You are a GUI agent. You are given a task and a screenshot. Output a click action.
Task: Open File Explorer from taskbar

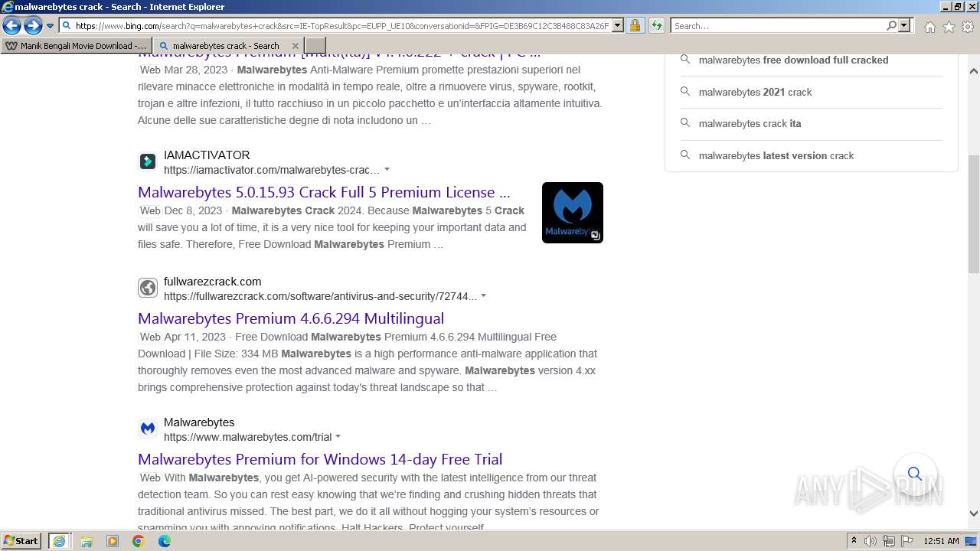[87, 541]
